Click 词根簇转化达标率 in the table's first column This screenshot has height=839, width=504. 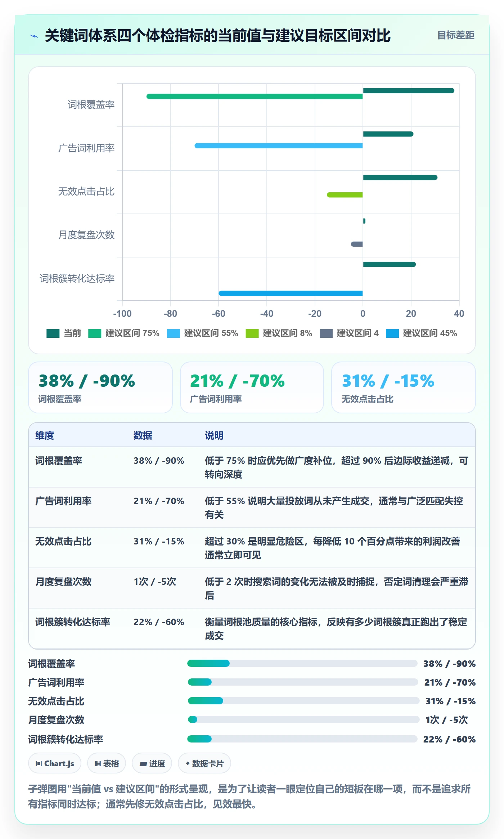[x=73, y=622]
